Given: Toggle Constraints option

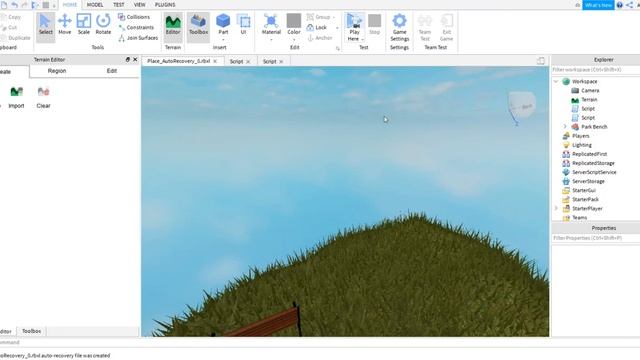Looking at the screenshot, I should coord(136,27).
